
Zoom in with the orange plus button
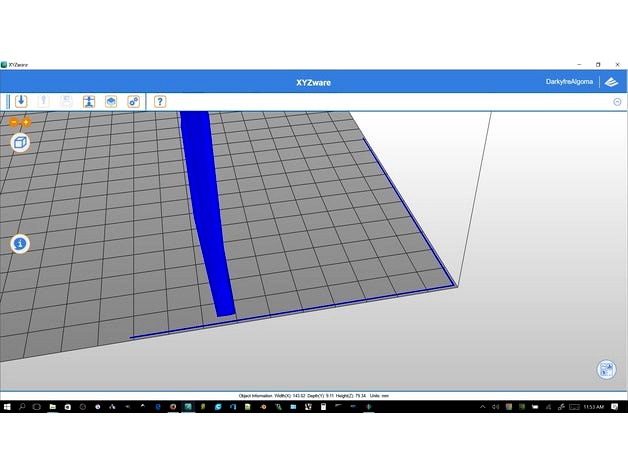coord(26,122)
